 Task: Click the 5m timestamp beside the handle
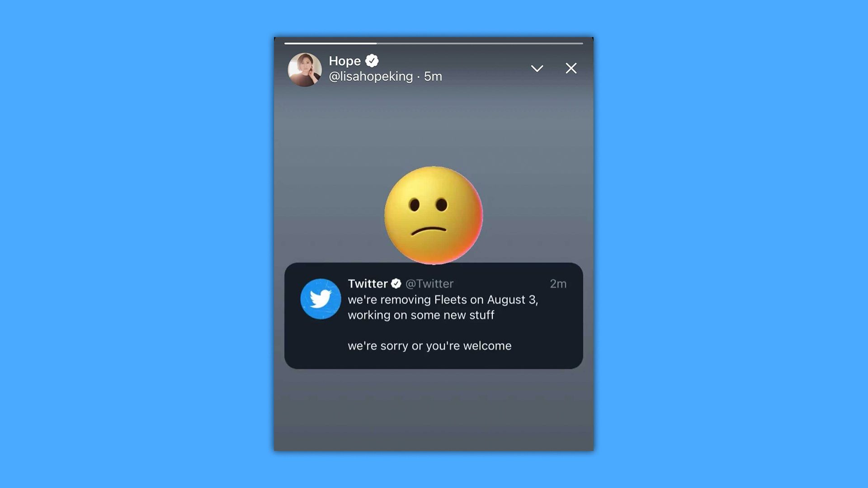[x=433, y=77]
